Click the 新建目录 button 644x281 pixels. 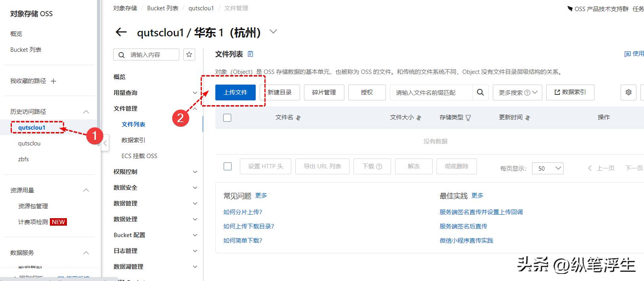pyautogui.click(x=279, y=92)
